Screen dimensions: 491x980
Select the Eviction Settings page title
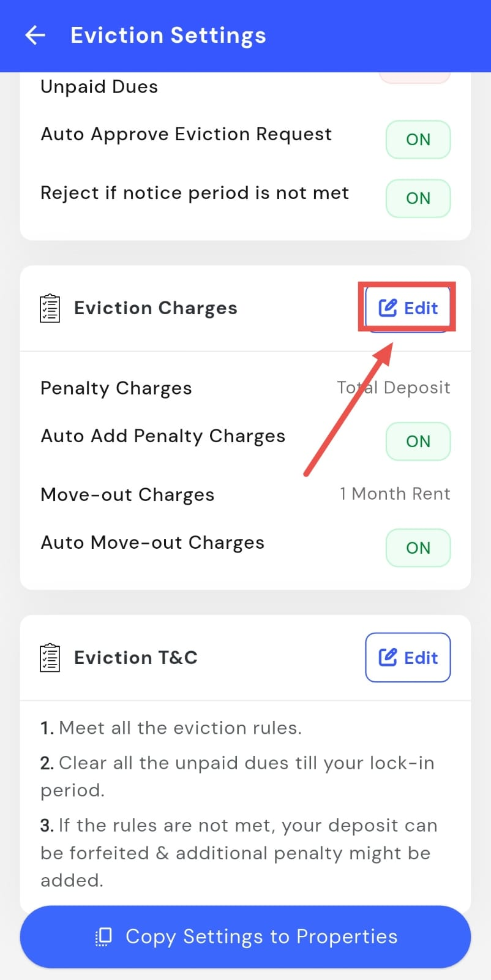click(168, 36)
